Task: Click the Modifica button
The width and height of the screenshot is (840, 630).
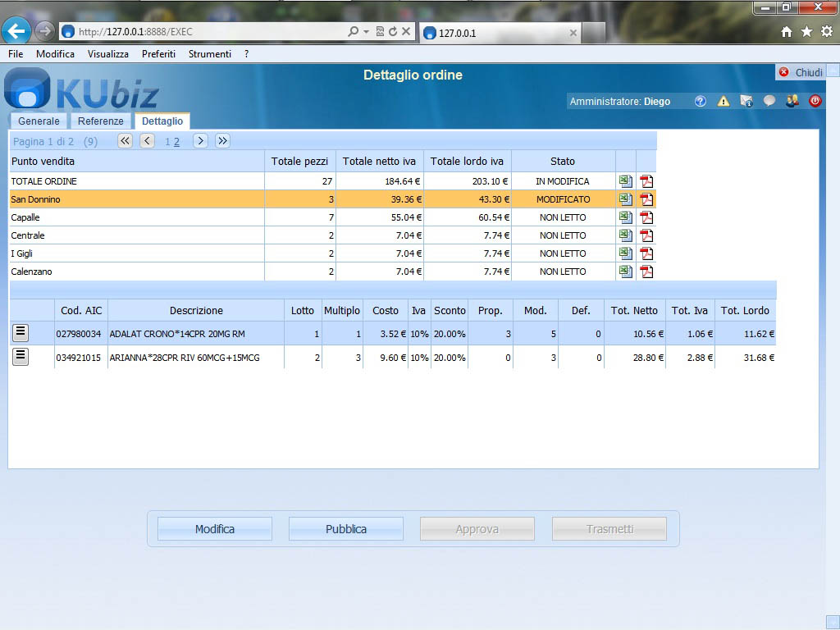Action: point(215,529)
